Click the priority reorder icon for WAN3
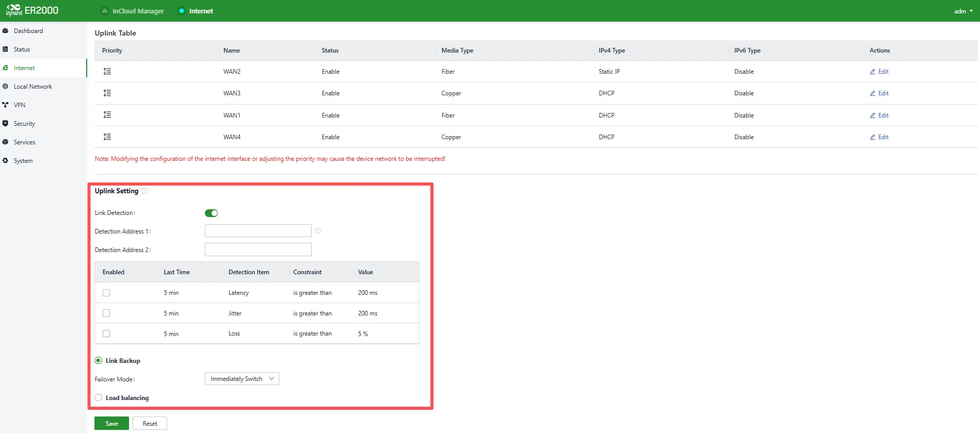Screen dimensions: 980x433 tap(107, 93)
